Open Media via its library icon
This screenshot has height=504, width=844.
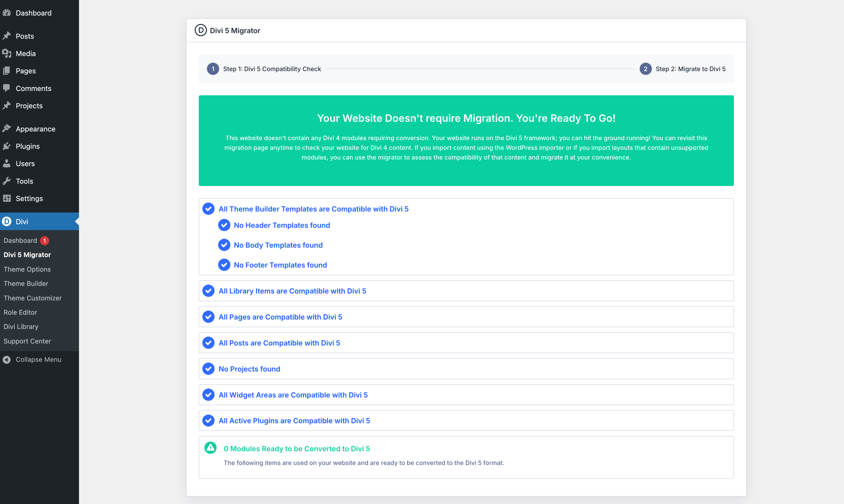(x=7, y=53)
